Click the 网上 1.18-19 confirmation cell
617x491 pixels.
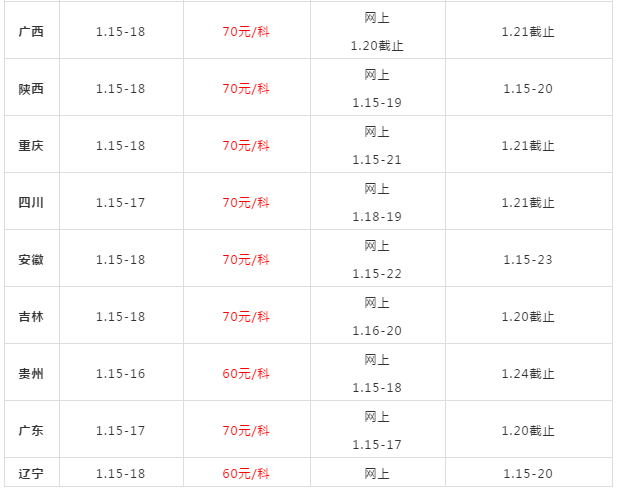[x=377, y=202]
